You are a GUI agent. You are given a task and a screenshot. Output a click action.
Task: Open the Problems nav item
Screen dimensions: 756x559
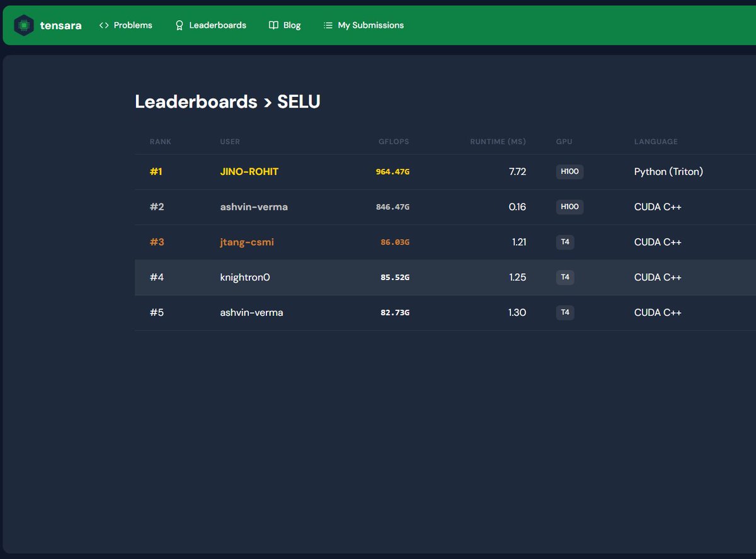coord(125,25)
